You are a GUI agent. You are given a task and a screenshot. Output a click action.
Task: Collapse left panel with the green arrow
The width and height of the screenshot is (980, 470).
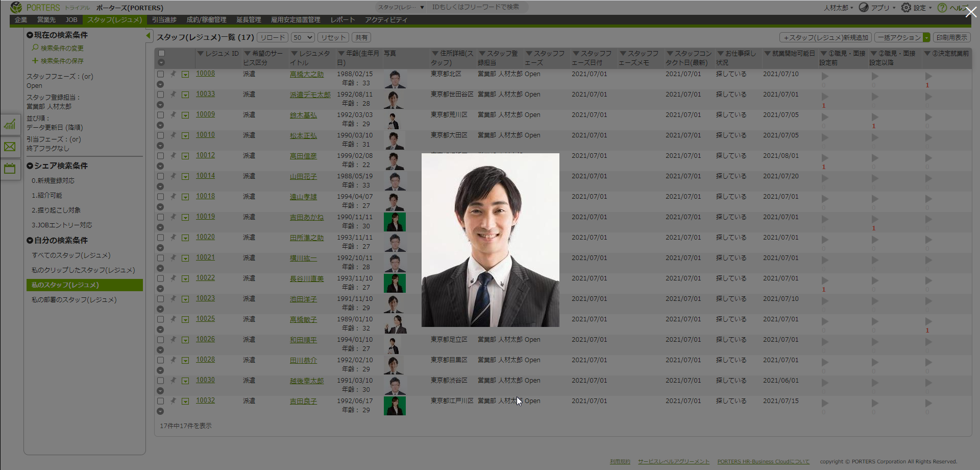148,36
